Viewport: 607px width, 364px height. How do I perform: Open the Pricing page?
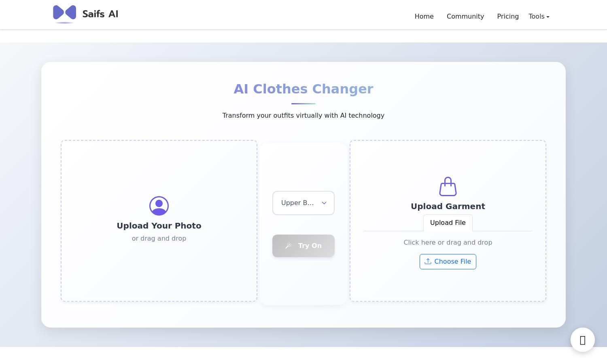(x=508, y=16)
